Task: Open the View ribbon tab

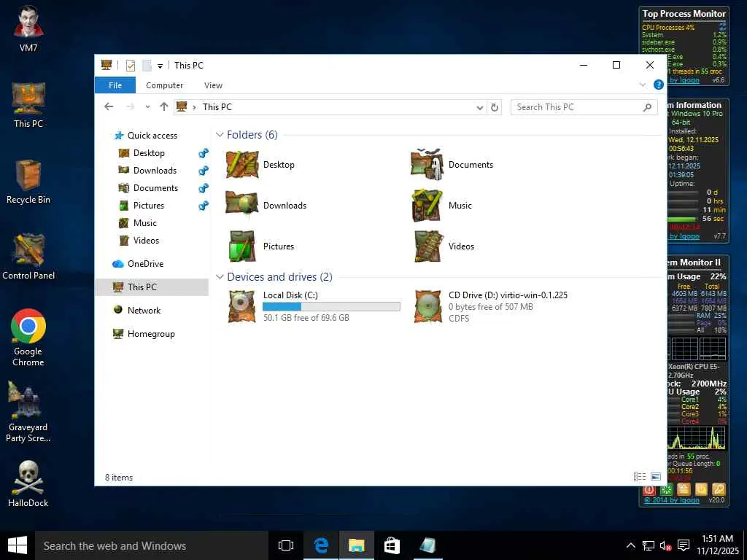Action: pos(213,85)
